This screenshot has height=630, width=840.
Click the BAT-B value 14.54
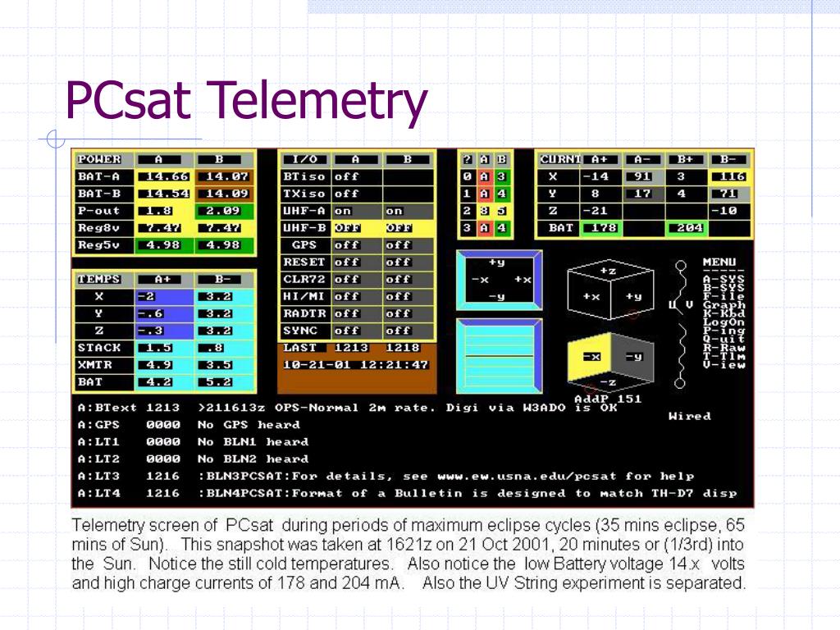tap(167, 194)
